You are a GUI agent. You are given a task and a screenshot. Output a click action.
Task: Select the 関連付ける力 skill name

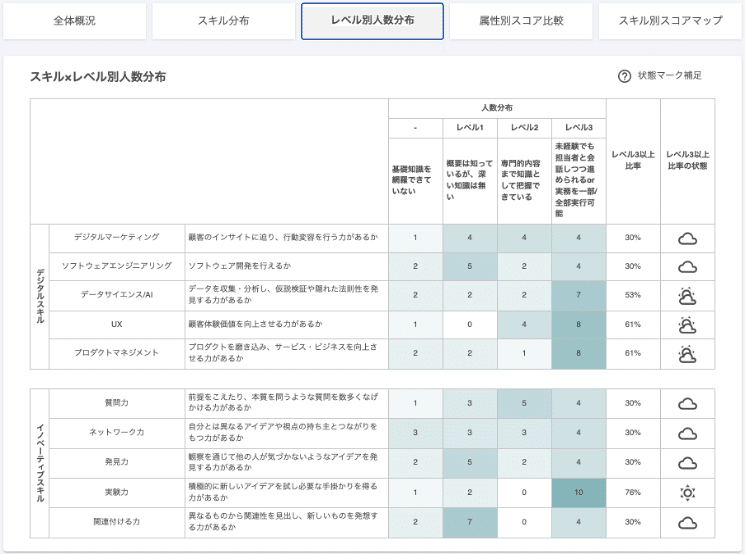[117, 522]
